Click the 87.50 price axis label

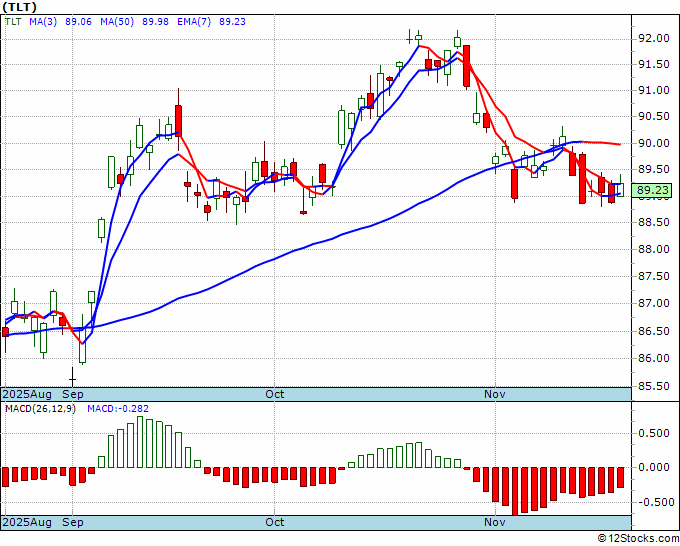(x=654, y=276)
